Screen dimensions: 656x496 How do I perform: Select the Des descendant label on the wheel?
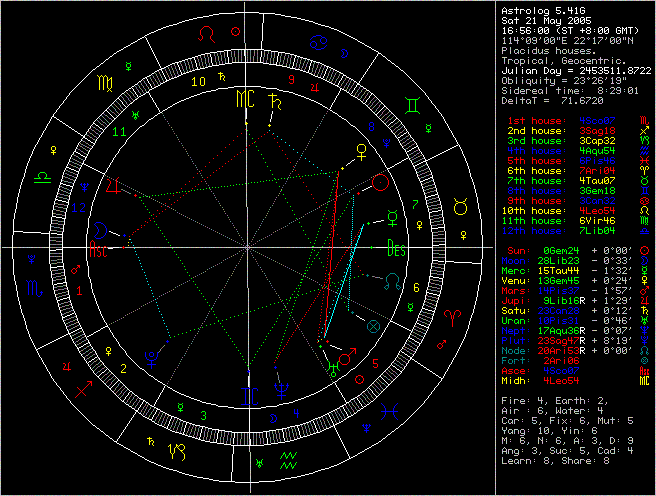(x=396, y=251)
